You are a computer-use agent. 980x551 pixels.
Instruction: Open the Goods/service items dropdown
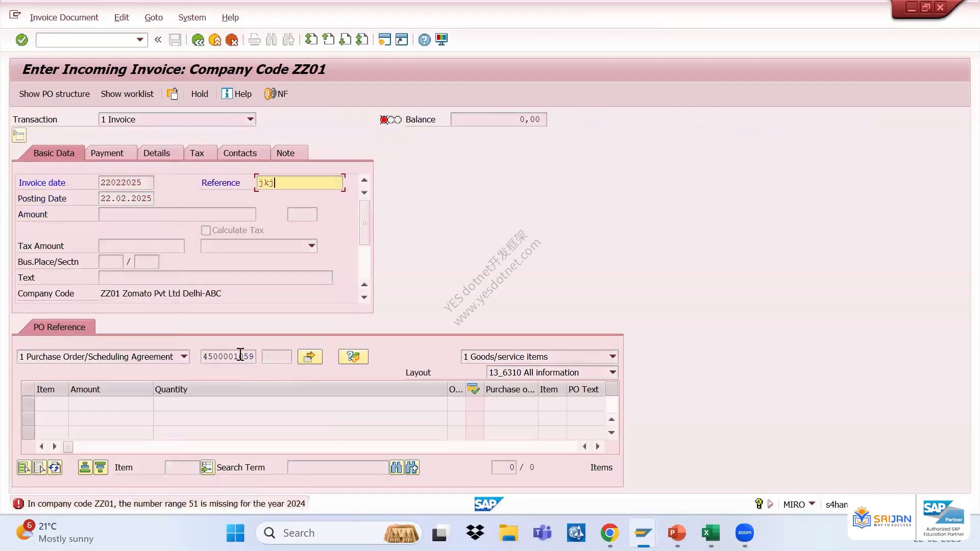tap(612, 357)
